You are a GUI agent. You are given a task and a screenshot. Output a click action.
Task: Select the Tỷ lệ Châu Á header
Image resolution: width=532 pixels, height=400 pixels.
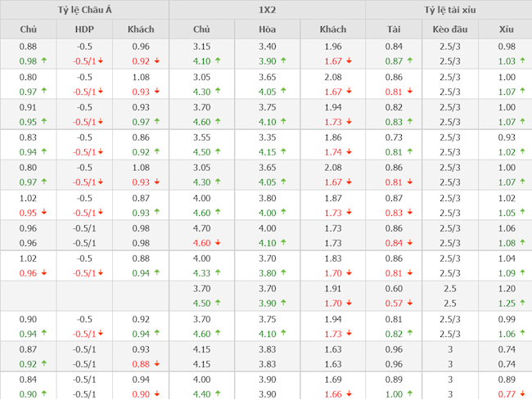(84, 10)
